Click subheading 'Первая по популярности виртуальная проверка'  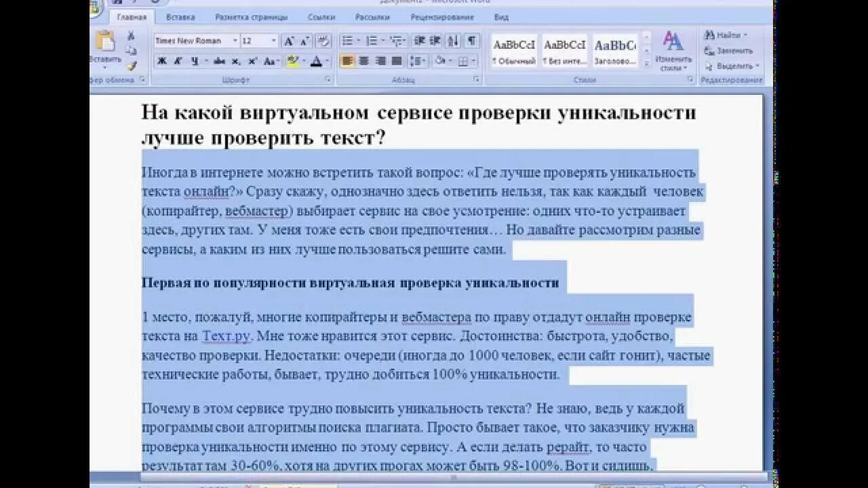(x=350, y=283)
